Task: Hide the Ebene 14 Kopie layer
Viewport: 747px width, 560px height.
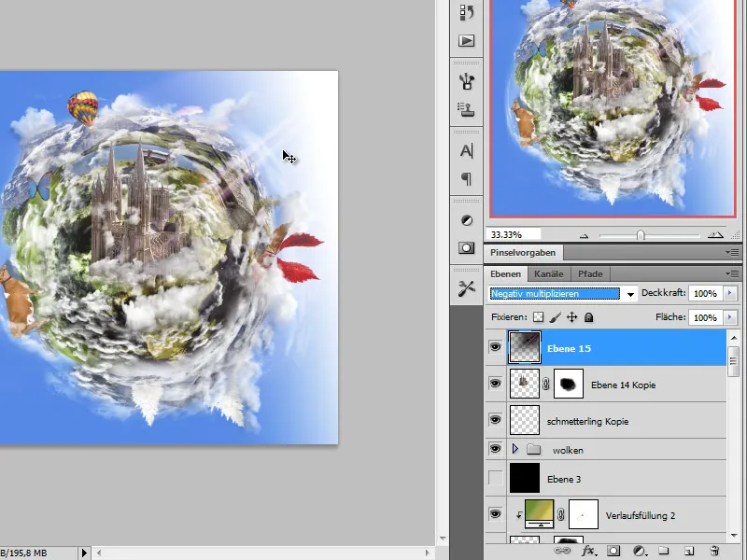Action: pos(496,384)
